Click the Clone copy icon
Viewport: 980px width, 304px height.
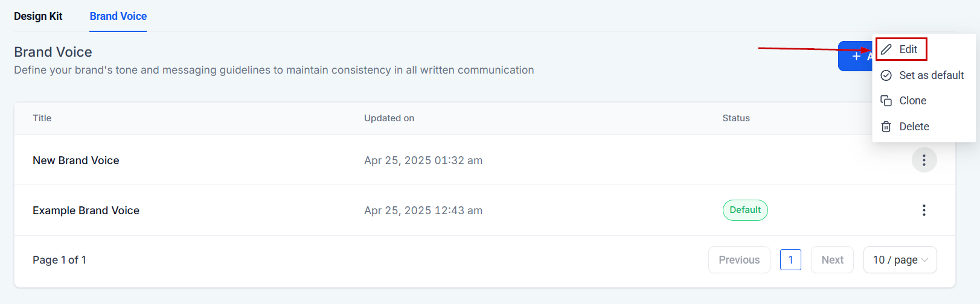coord(886,101)
